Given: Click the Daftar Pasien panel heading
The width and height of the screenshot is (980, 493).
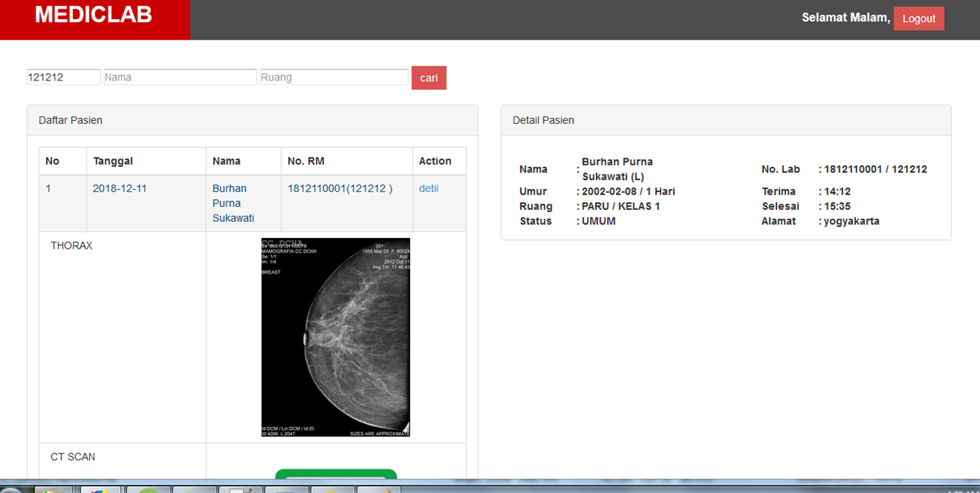Looking at the screenshot, I should [x=70, y=120].
